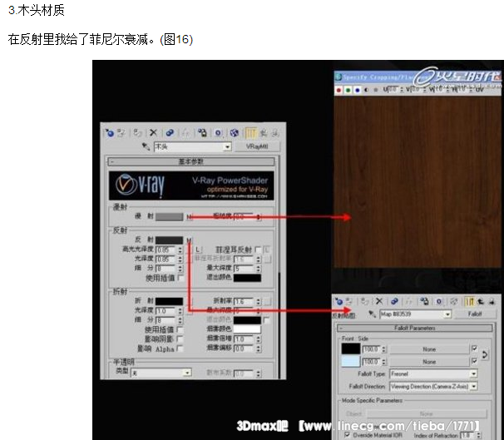Toggle the 菲涅耳反射 checkbox
Image resolution: width=504 pixels, height=440 pixels.
[258, 250]
